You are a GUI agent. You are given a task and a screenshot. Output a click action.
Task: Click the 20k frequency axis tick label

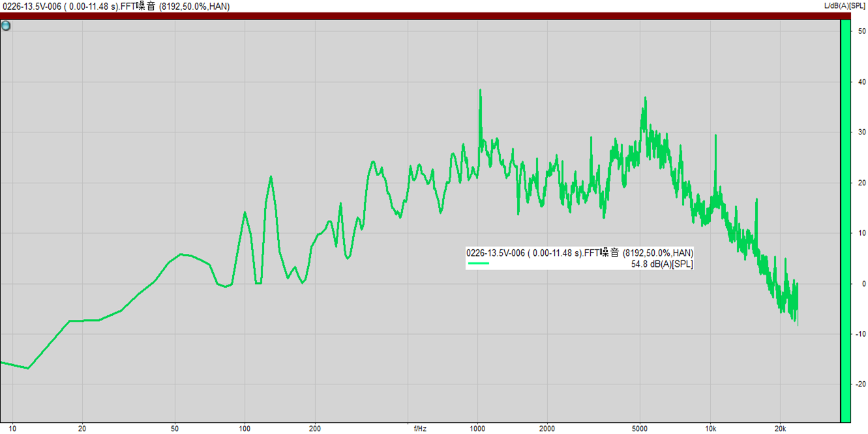781,429
